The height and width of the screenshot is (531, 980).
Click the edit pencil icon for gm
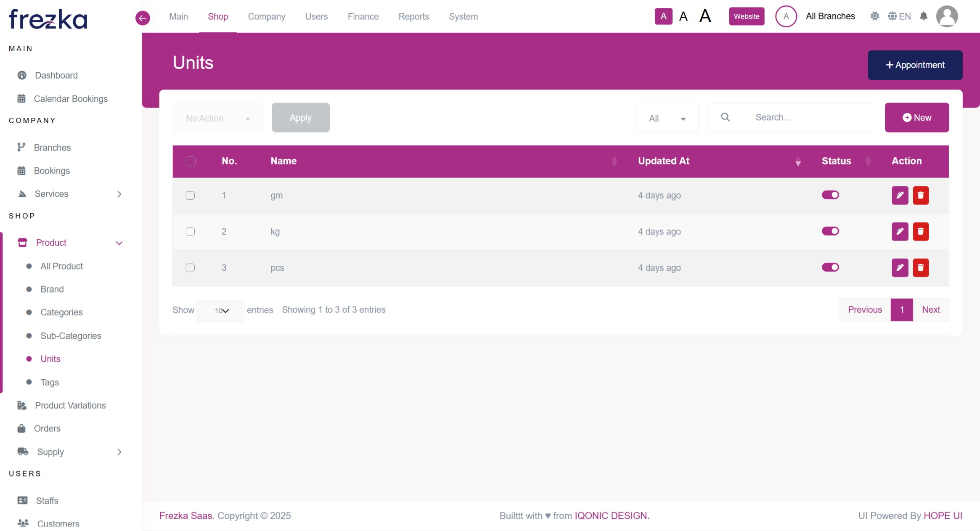click(900, 195)
